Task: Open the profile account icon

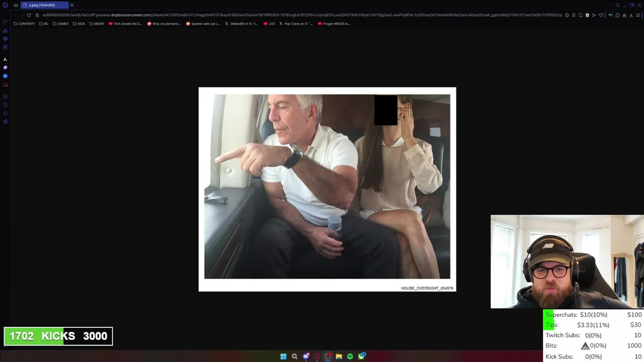Action: pyautogui.click(x=624, y=15)
